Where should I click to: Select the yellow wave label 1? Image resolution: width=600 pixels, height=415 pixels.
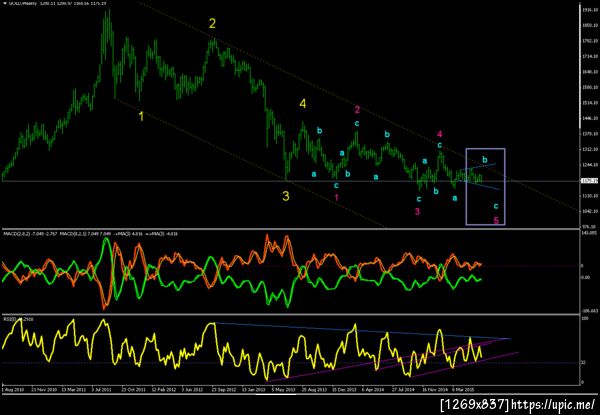point(141,117)
